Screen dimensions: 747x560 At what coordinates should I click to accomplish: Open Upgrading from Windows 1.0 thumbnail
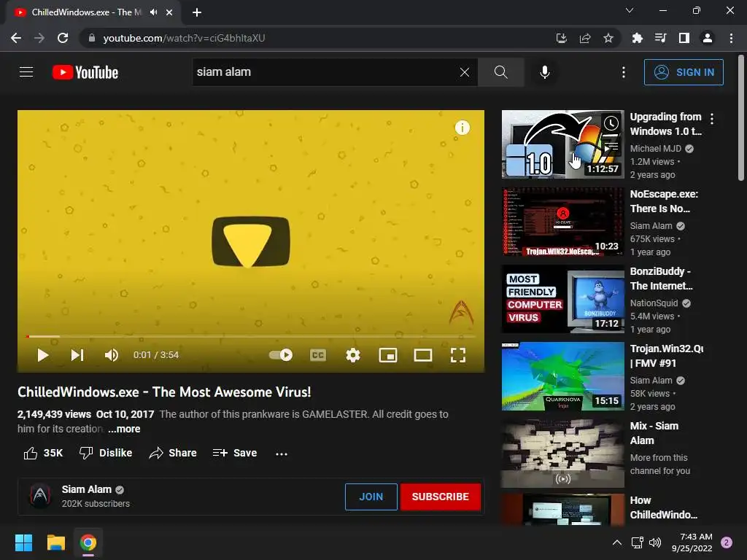click(x=562, y=144)
